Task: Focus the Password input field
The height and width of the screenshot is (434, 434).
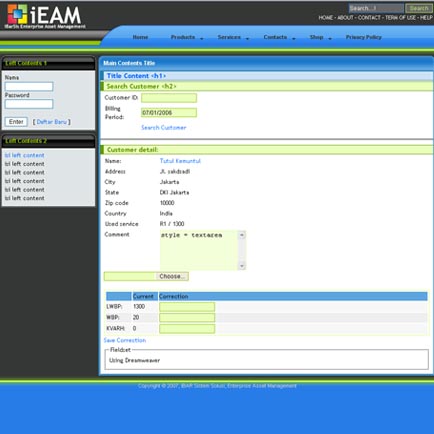Action: (x=29, y=104)
